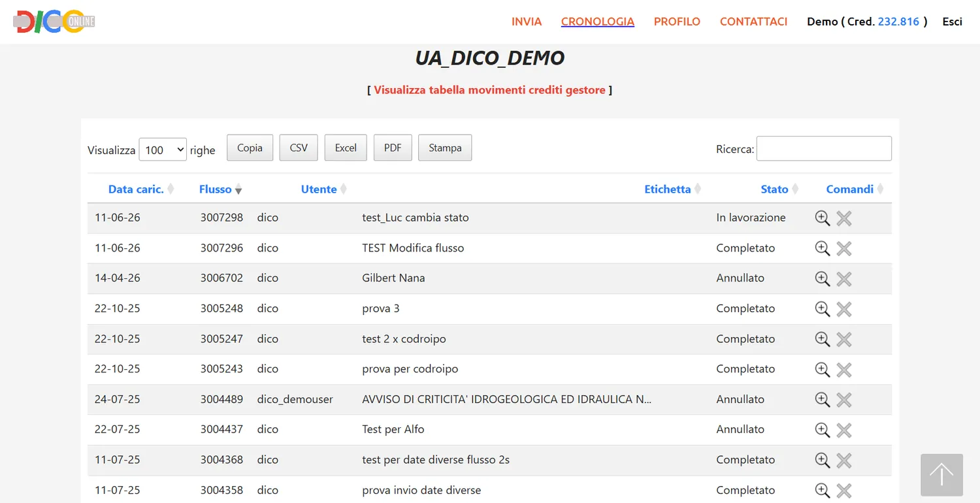Delete prova per codroipo row

(x=844, y=370)
